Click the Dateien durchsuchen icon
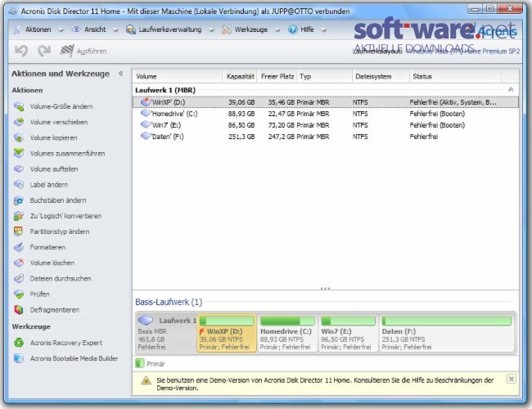 point(19,278)
